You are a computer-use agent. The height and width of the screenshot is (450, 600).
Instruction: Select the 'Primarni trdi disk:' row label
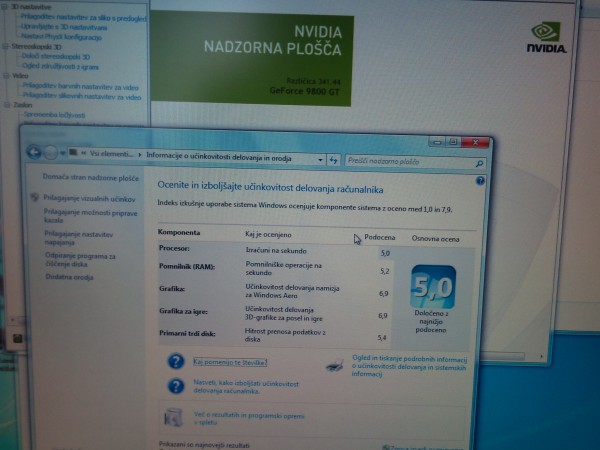(187, 333)
